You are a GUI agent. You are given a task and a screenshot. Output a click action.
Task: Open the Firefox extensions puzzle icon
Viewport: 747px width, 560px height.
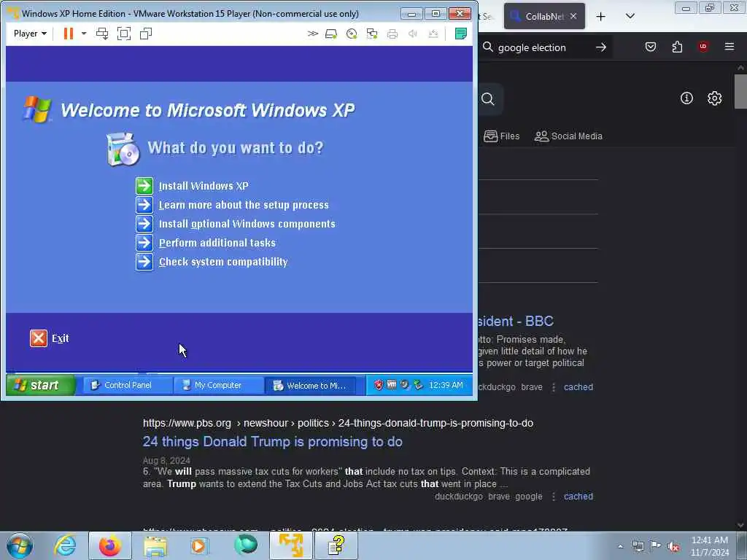click(x=677, y=47)
